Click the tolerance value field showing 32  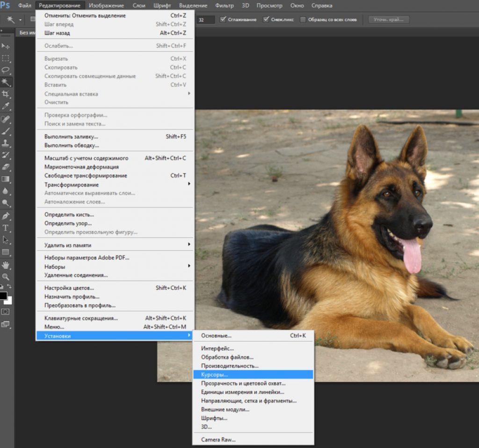[205, 20]
